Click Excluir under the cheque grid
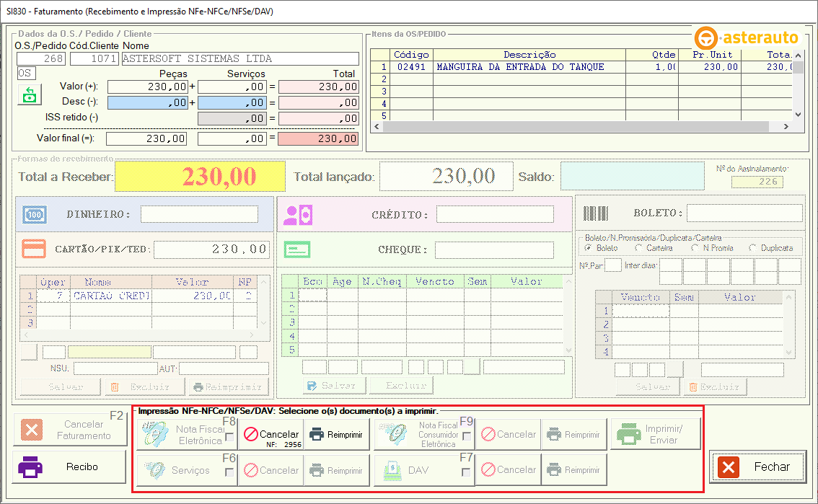This screenshot has height=504, width=818. click(401, 386)
